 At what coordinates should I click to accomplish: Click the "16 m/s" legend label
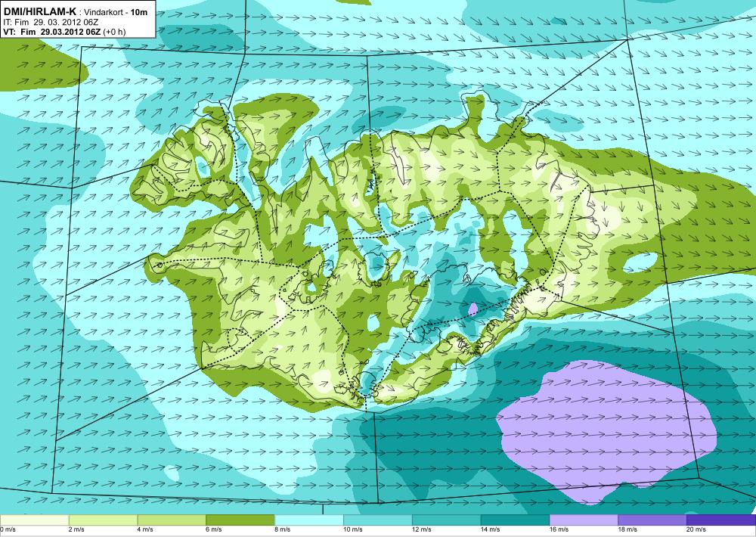[x=559, y=529]
